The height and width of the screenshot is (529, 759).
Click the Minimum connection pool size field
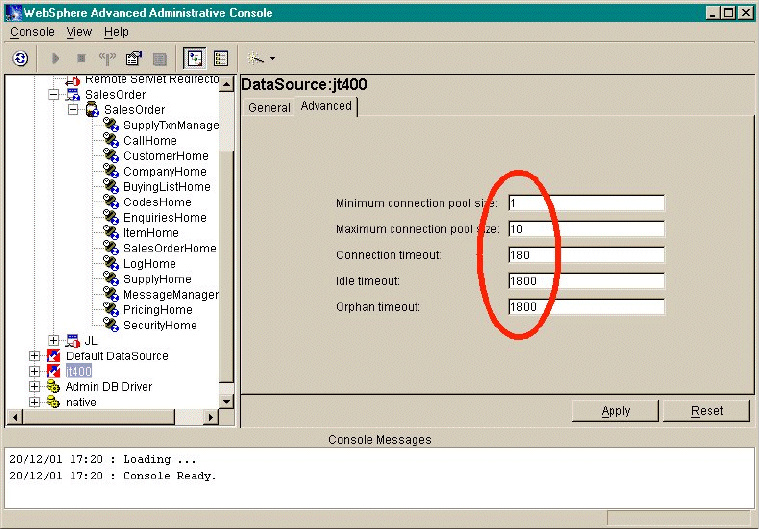pos(586,203)
